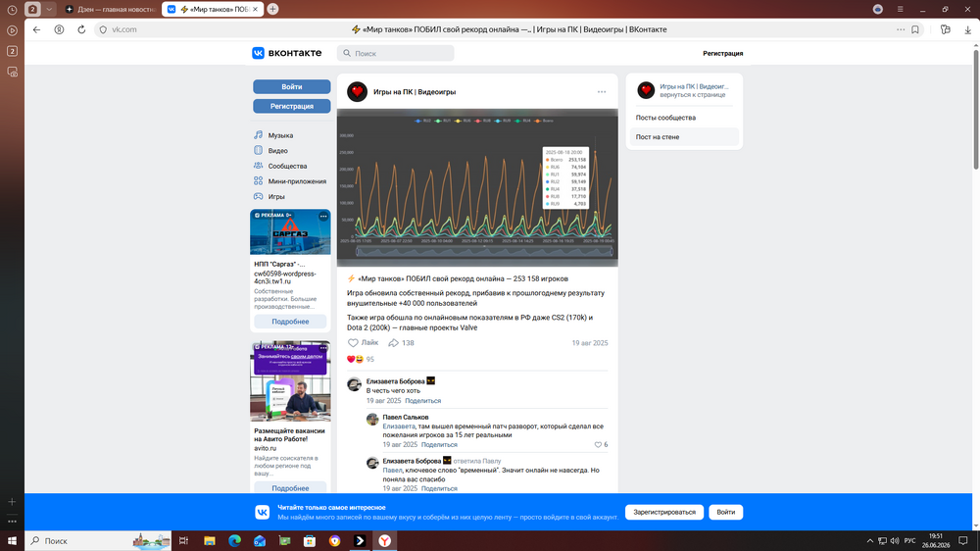Click the blue Регистрация button in the left sidebar
980x551 pixels.
coord(291,106)
